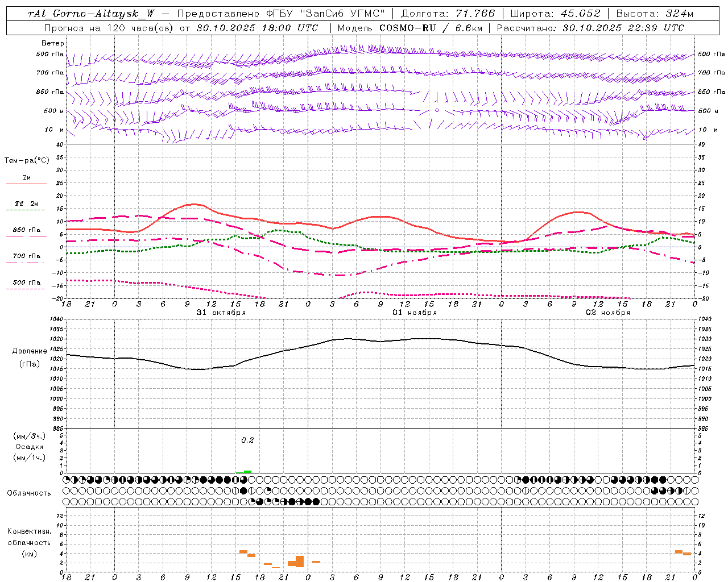Screen dimensions: 728x582
Task: Click the Тем-ра(°C) temperature panel label
Action: click(27, 161)
